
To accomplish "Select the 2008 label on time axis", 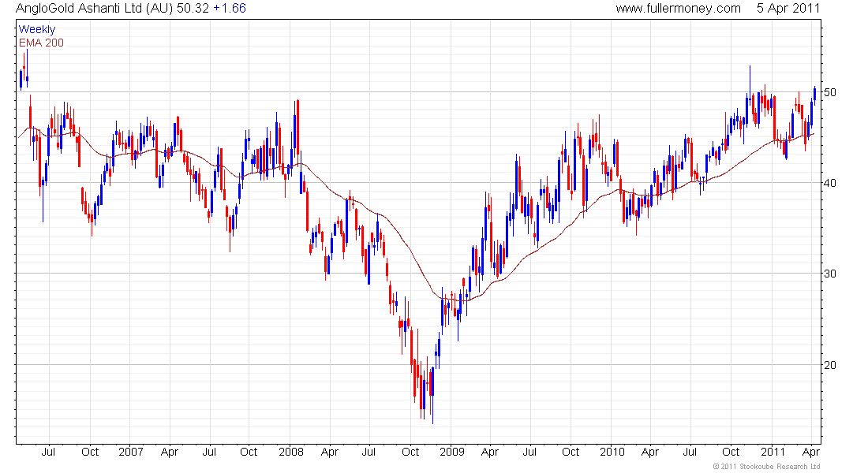I will click(290, 453).
